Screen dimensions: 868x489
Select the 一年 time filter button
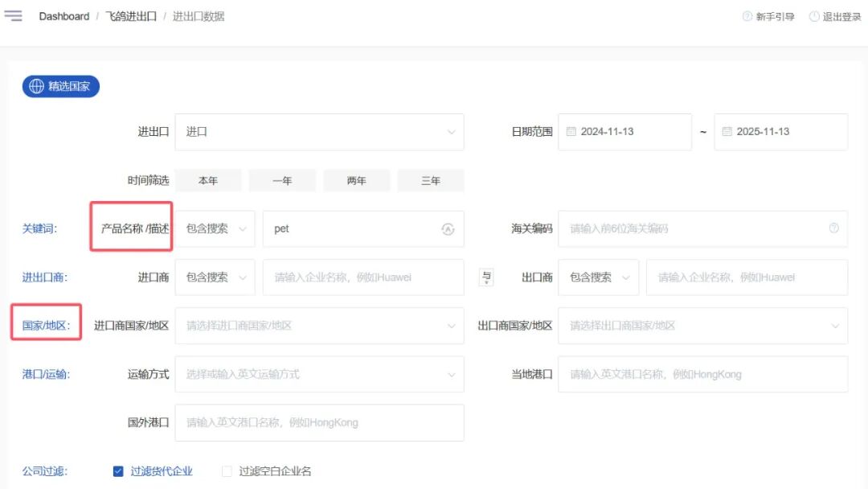pos(282,181)
